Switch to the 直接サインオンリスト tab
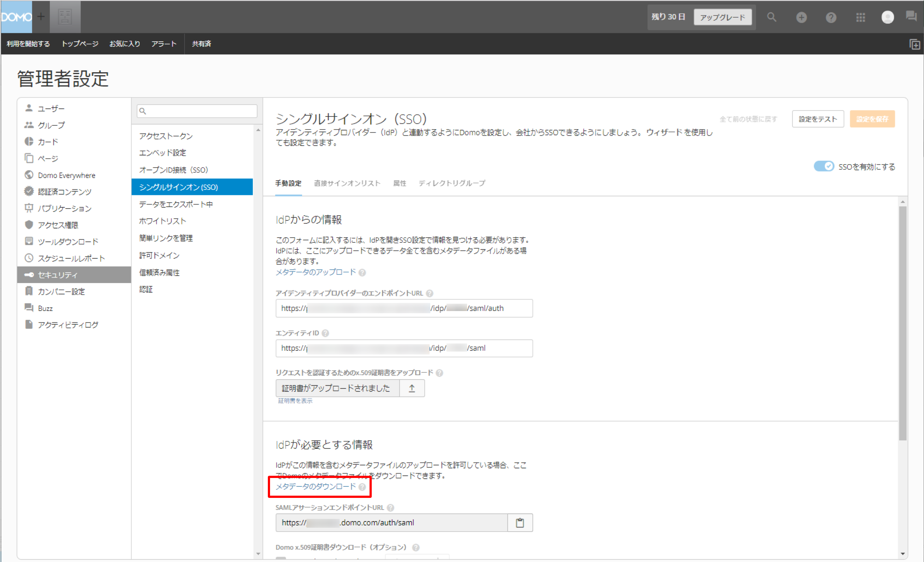Screen dimensions: 924x562 coord(347,183)
